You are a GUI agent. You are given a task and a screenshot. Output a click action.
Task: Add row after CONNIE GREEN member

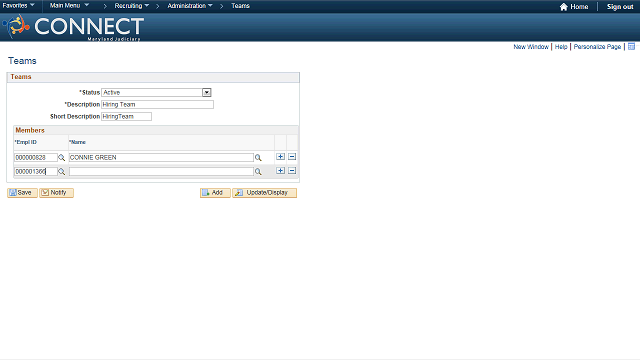click(280, 157)
